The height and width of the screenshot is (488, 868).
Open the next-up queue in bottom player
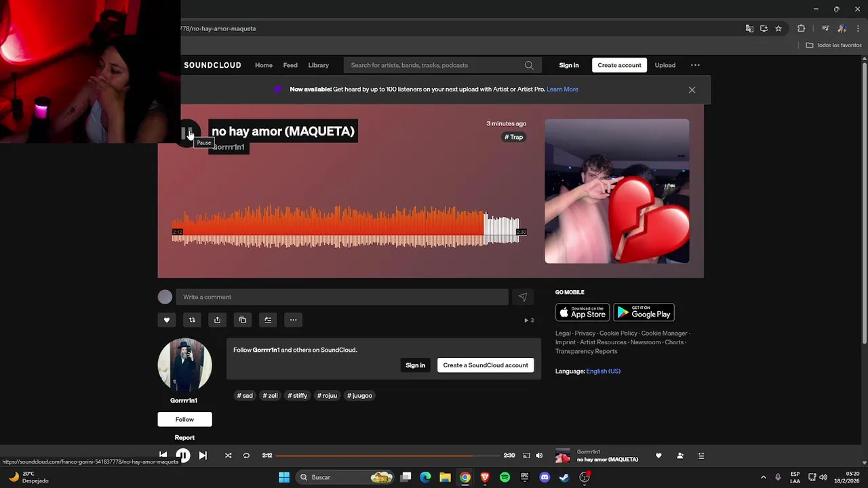(x=701, y=455)
